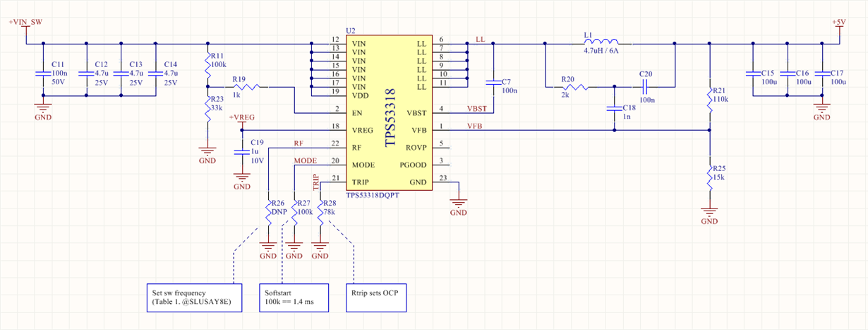
Task: Select the C12 designator label
Action: [x=101, y=64]
